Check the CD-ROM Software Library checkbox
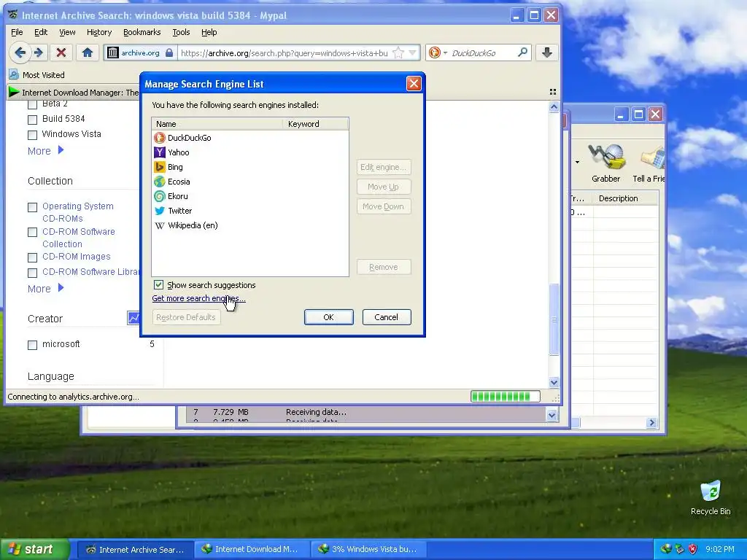Screen dimensions: 747x560 32,273
